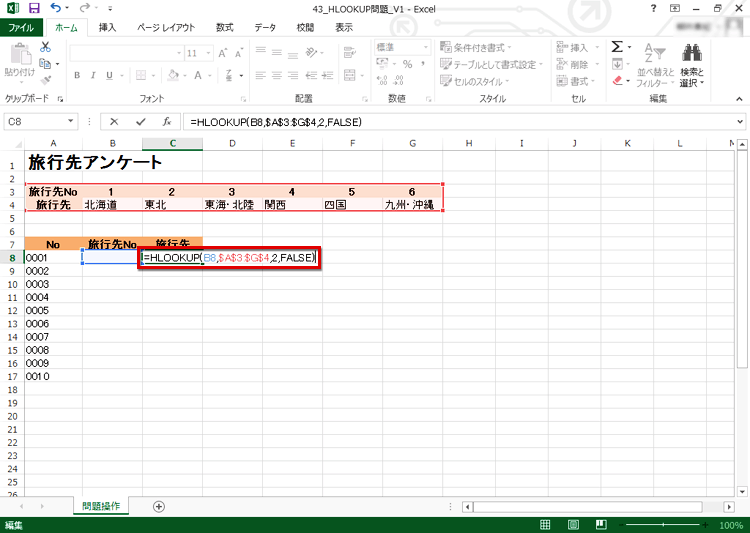
Task: Click the Help question mark icon
Action: point(653,8)
